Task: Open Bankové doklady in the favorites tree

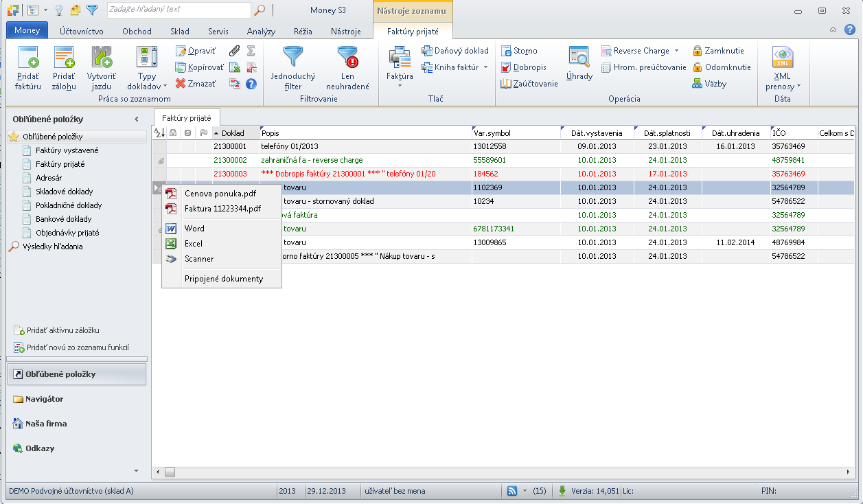Action: (x=63, y=219)
